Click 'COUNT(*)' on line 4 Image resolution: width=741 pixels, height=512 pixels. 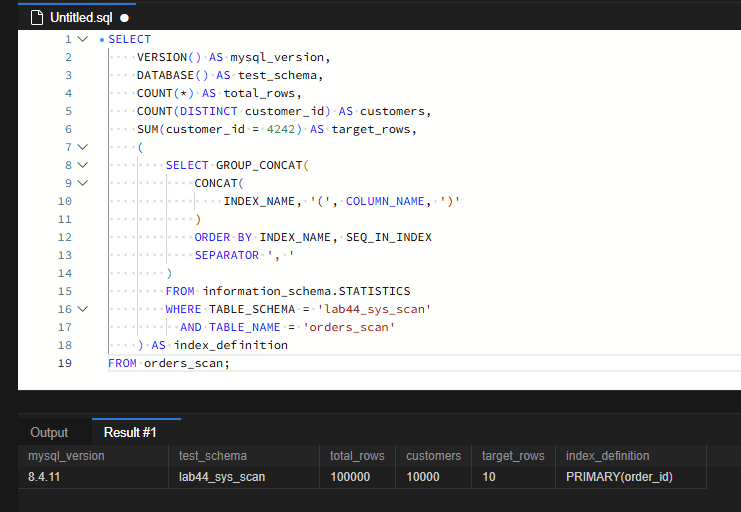[x=165, y=93]
